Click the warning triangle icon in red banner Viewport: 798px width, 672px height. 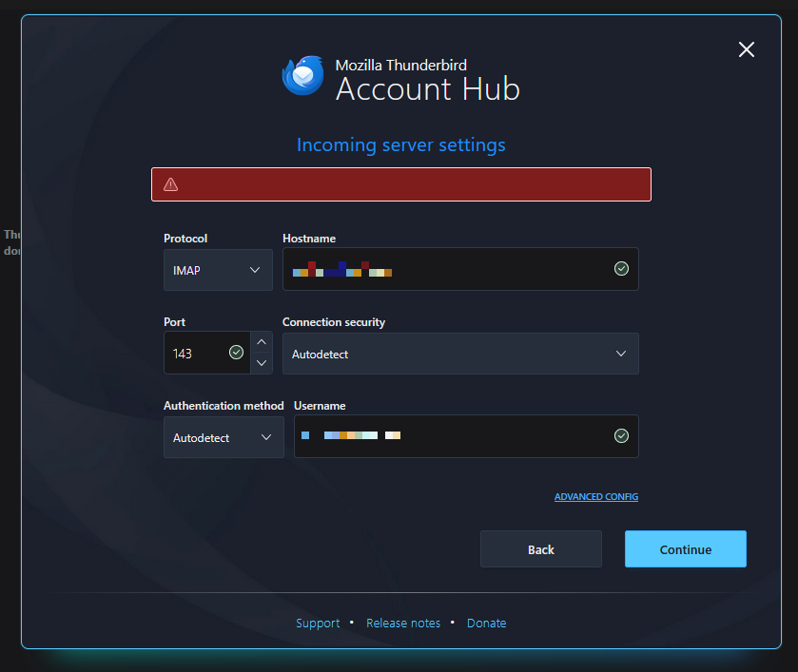coord(170,184)
